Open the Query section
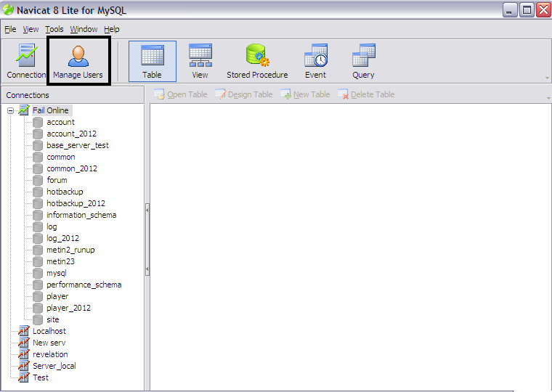 click(x=363, y=61)
